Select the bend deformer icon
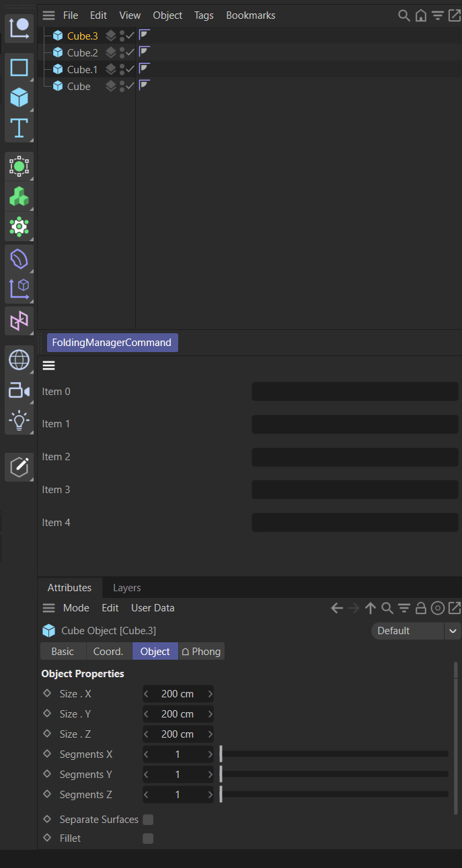Viewport: 462px width, 868px height. coord(19,259)
